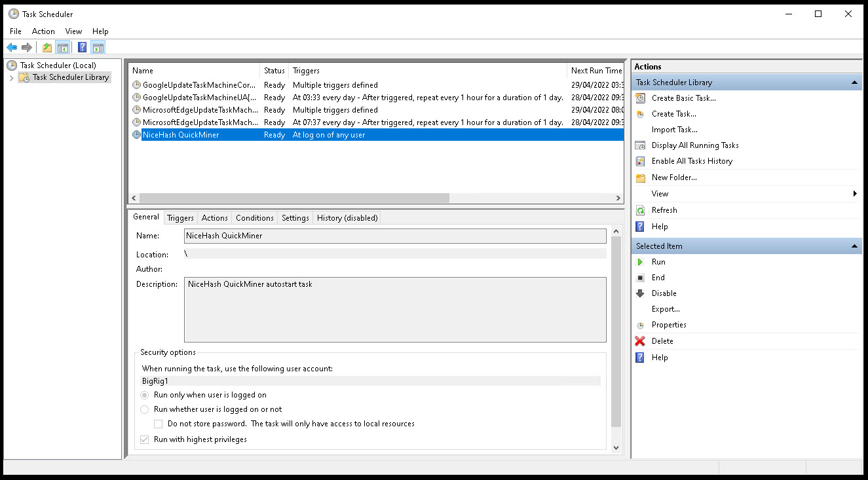The width and height of the screenshot is (868, 480).
Task: Select Run whether user is logged on or not
Action: click(145, 409)
